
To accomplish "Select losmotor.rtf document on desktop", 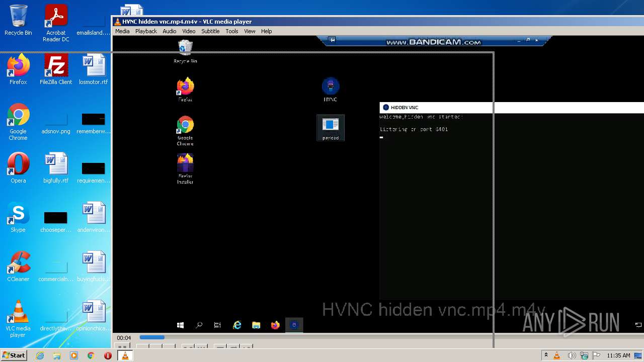I will tap(94, 69).
